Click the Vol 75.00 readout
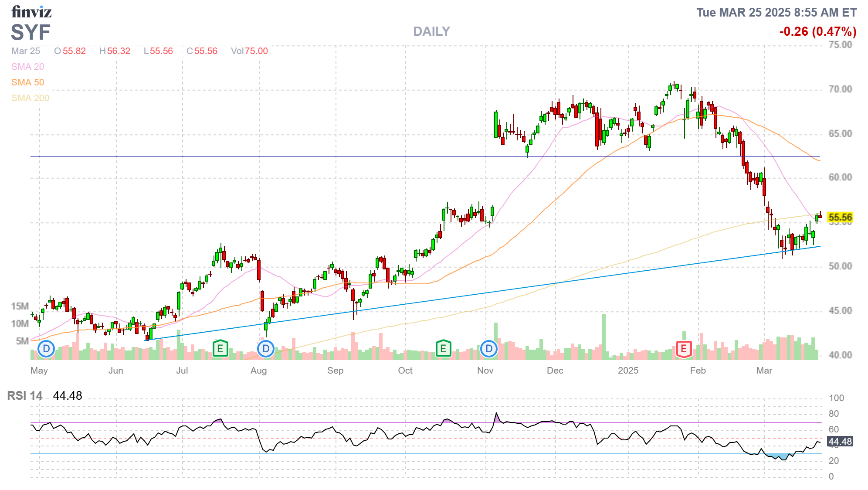 (x=249, y=51)
